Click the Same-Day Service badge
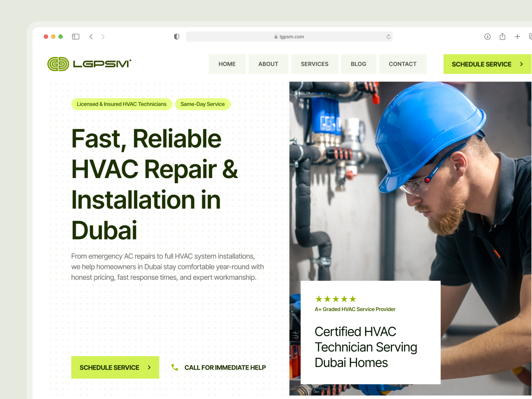Viewport: 532px width, 399px height. click(203, 104)
